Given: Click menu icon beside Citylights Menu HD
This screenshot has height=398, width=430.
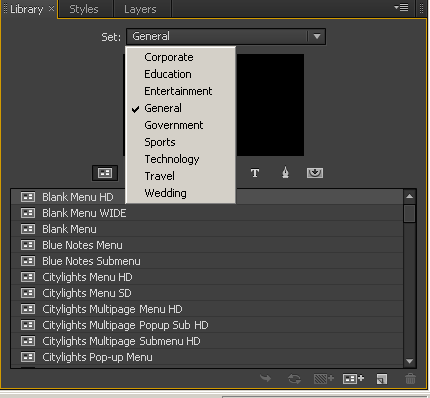Looking at the screenshot, I should coord(28,277).
